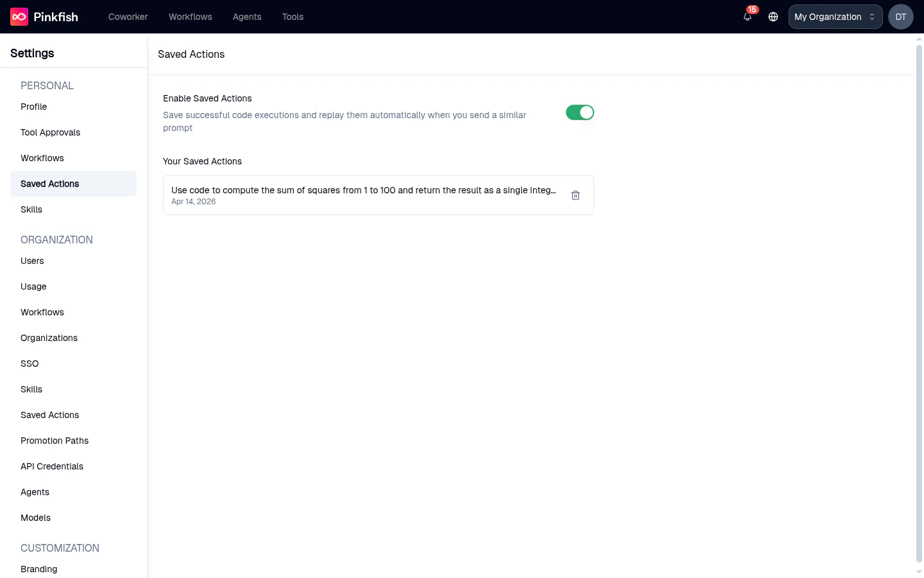The image size is (924, 578).
Task: Open Promotion Paths settings
Action: tap(55, 441)
